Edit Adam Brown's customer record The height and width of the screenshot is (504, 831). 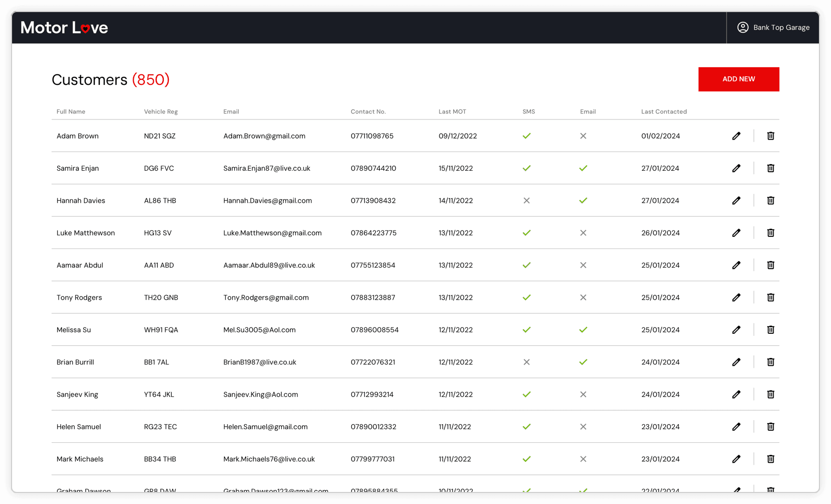[737, 136]
